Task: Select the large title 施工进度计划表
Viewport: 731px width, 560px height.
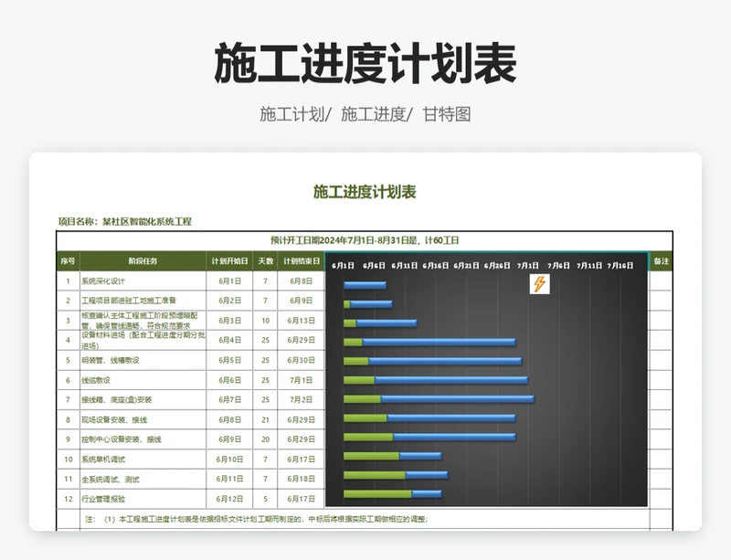Action: 365,63
